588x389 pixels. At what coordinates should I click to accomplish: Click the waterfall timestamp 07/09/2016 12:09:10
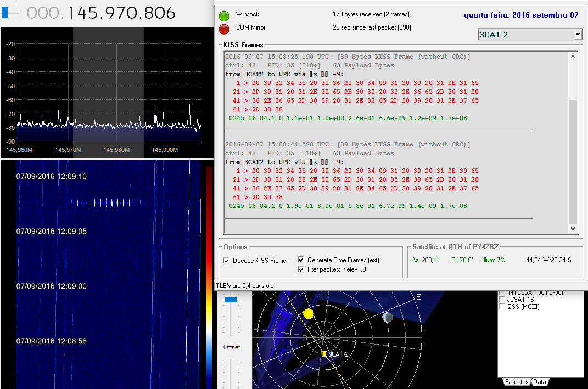pos(52,176)
